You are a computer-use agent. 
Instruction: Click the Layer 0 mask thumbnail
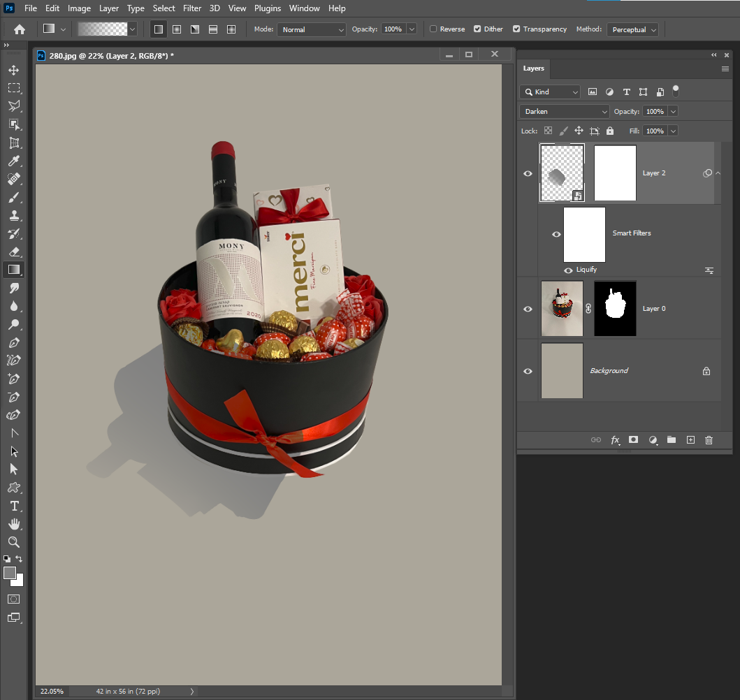click(614, 308)
